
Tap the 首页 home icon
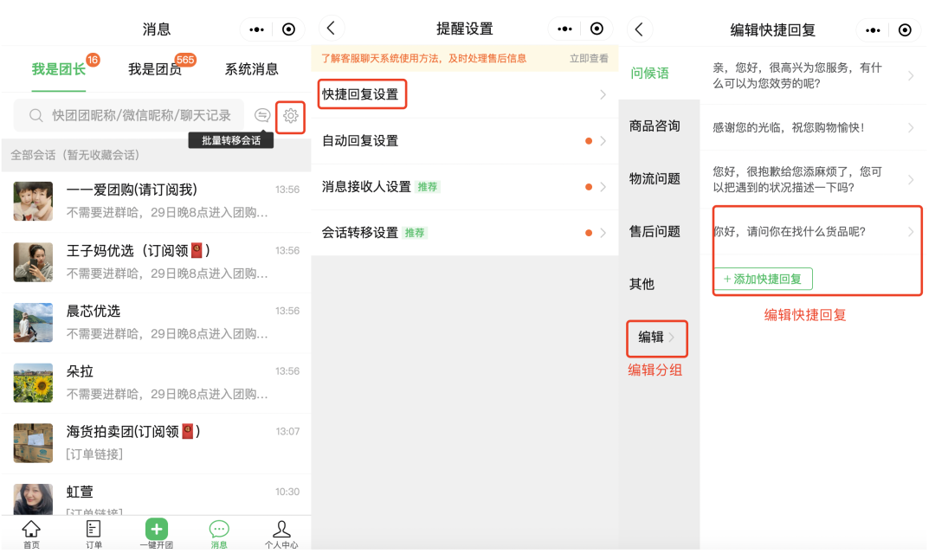pyautogui.click(x=31, y=533)
